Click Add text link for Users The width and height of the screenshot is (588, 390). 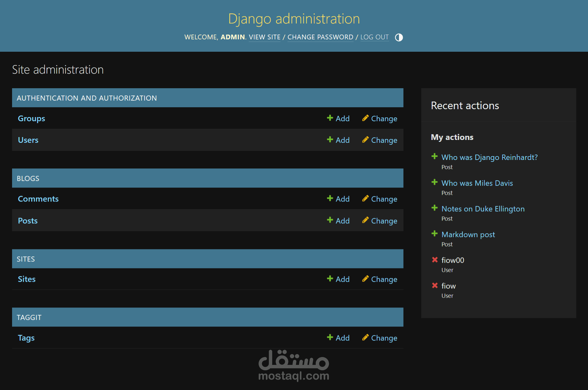click(343, 140)
